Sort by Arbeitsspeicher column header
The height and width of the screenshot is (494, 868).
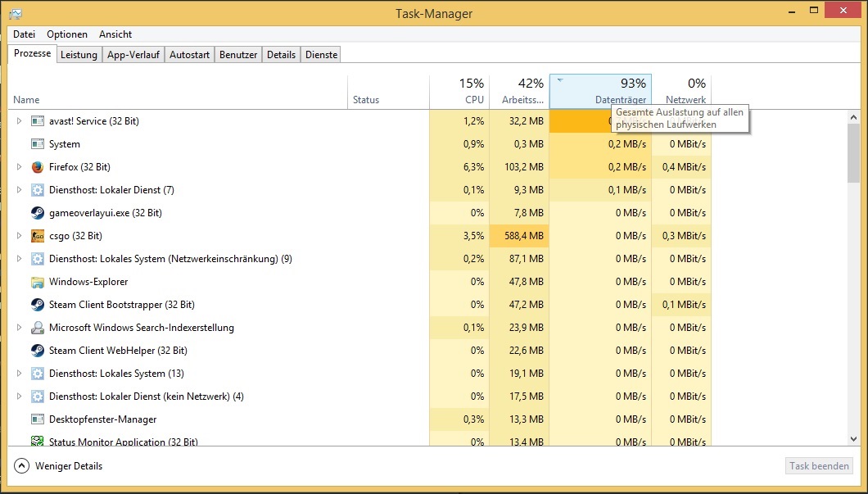(x=519, y=92)
